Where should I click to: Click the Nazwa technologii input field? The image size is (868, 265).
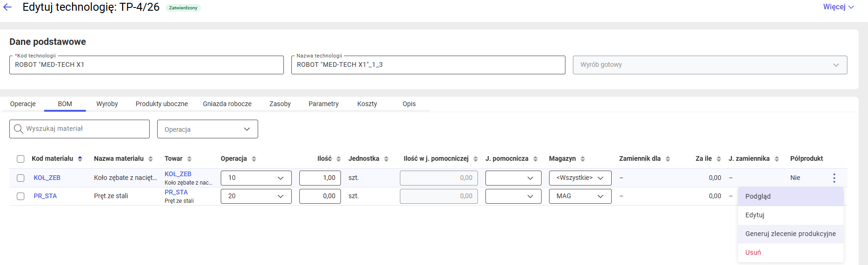428,65
